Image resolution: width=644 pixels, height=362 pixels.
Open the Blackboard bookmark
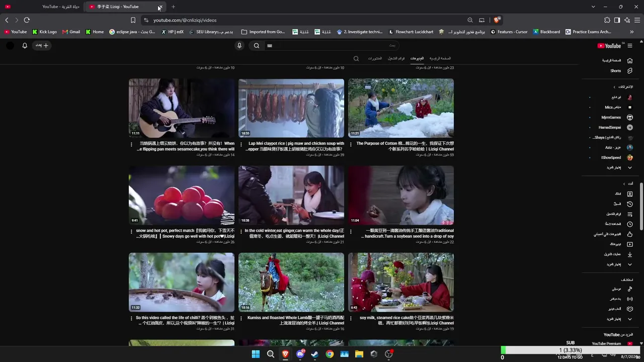[546, 32]
